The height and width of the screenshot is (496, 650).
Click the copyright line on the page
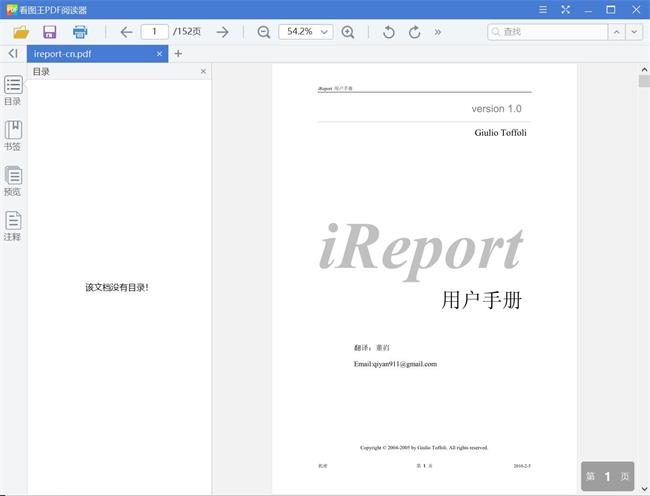(x=424, y=448)
